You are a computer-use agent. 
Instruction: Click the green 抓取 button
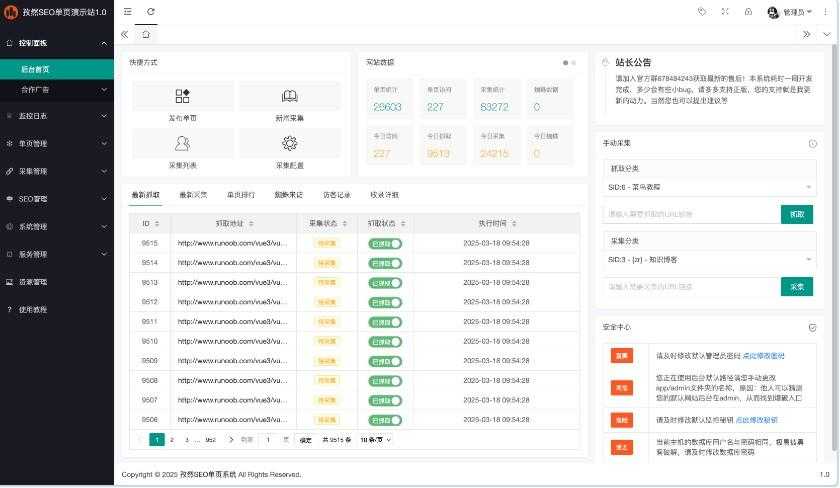(797, 214)
